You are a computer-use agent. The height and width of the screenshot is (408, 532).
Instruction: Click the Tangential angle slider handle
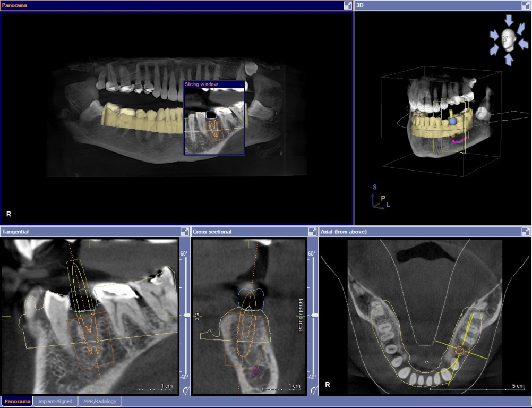186,316
